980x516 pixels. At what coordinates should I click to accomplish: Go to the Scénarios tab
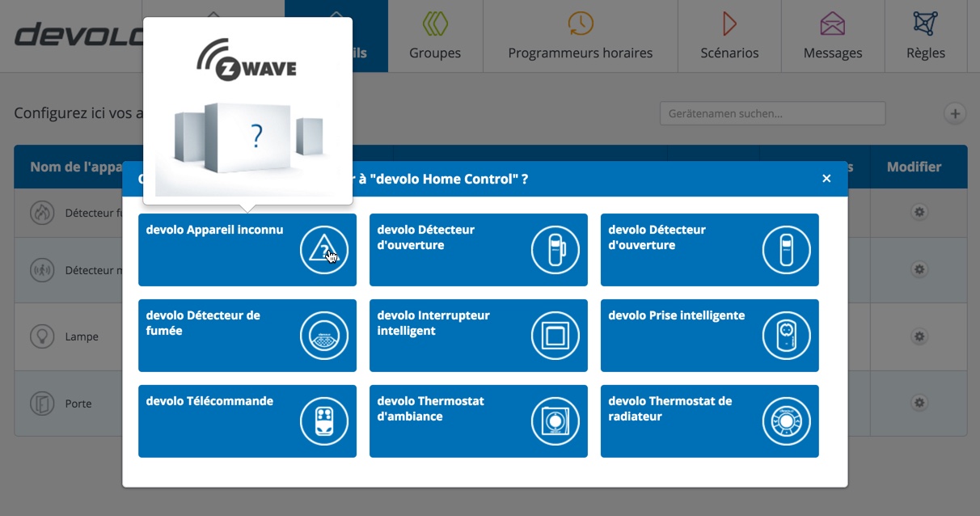[x=729, y=36]
